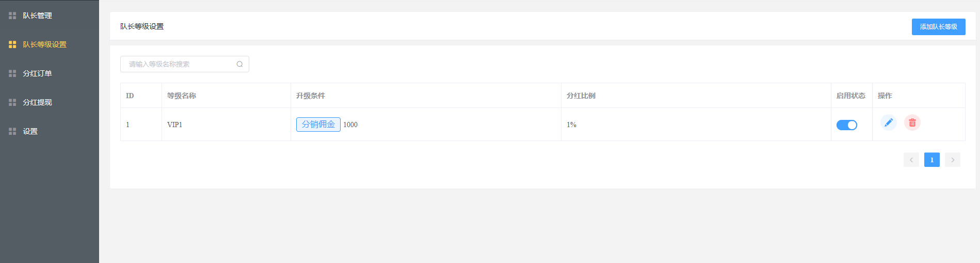Select the 队长等级设置 menu item

tap(44, 45)
